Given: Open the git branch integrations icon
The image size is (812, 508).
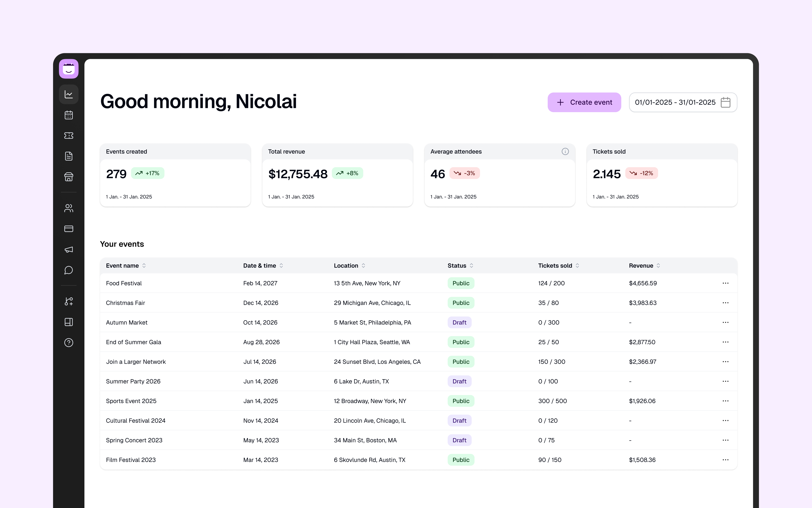Looking at the screenshot, I should click(x=69, y=301).
